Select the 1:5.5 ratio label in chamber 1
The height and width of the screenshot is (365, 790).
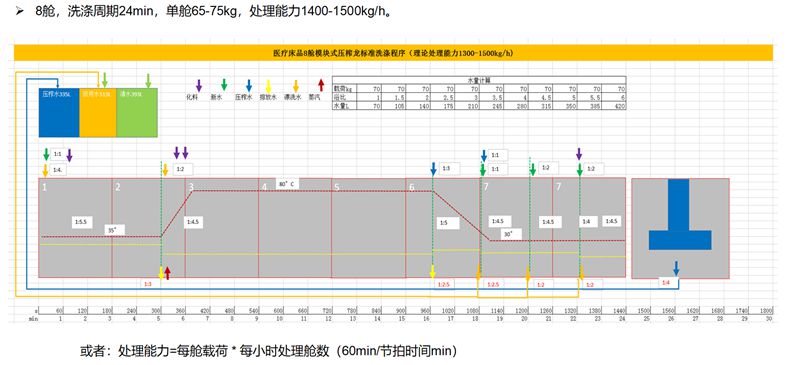(x=81, y=221)
